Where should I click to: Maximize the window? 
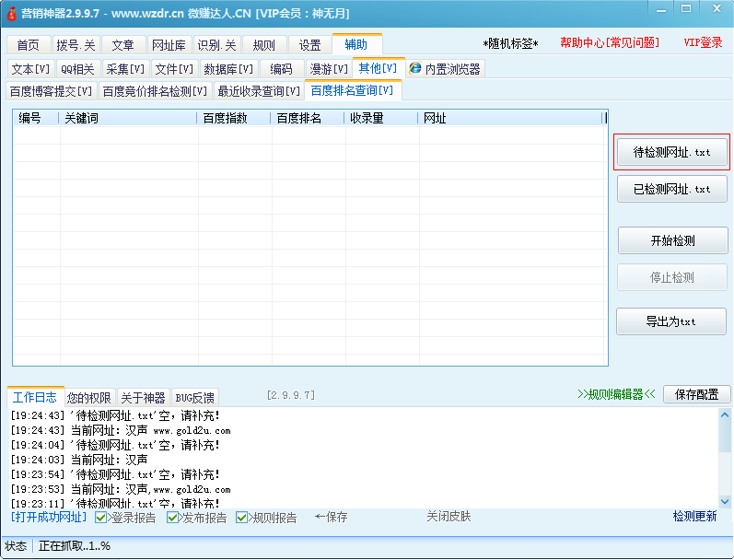pyautogui.click(x=686, y=9)
